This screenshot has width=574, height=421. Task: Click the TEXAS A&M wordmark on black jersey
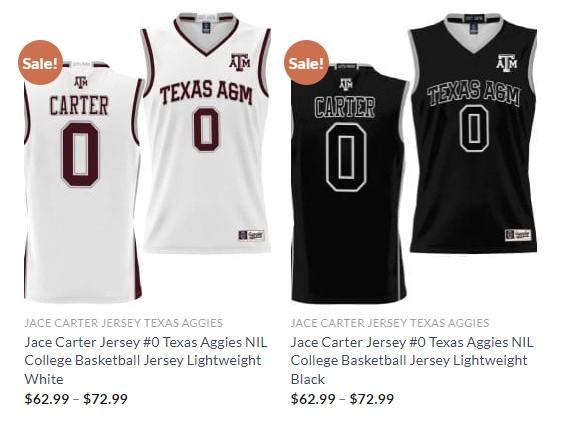pyautogui.click(x=473, y=93)
